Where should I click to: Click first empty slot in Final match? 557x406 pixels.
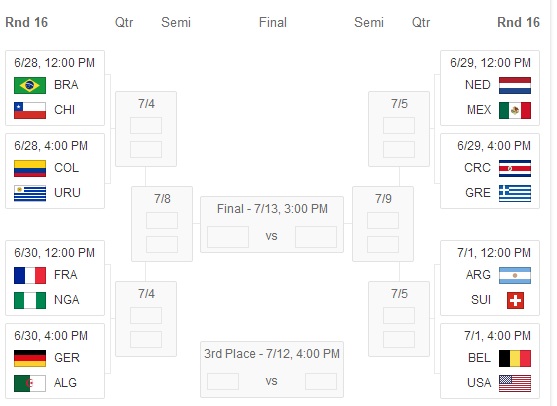[x=228, y=237]
